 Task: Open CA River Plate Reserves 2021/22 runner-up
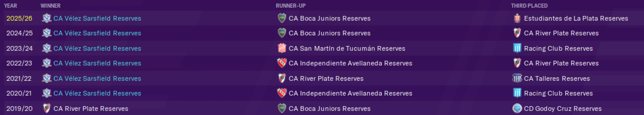pos(326,78)
